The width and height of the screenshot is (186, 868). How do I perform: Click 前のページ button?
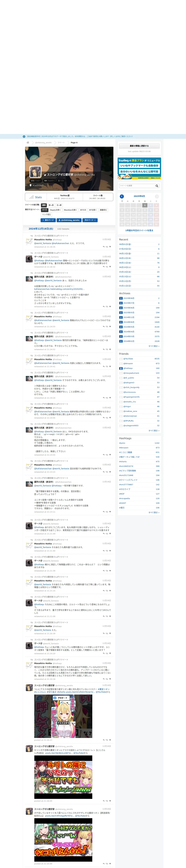(48, 220)
